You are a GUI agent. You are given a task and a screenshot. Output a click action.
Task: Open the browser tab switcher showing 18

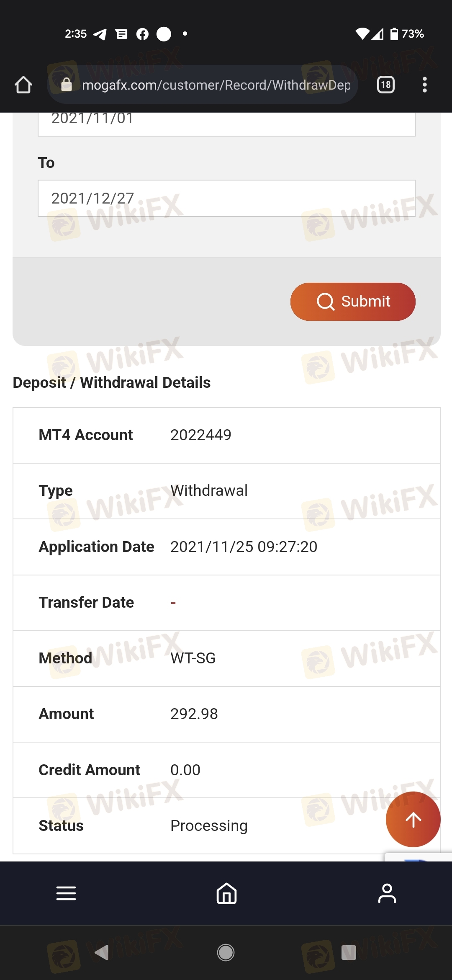[x=385, y=85]
